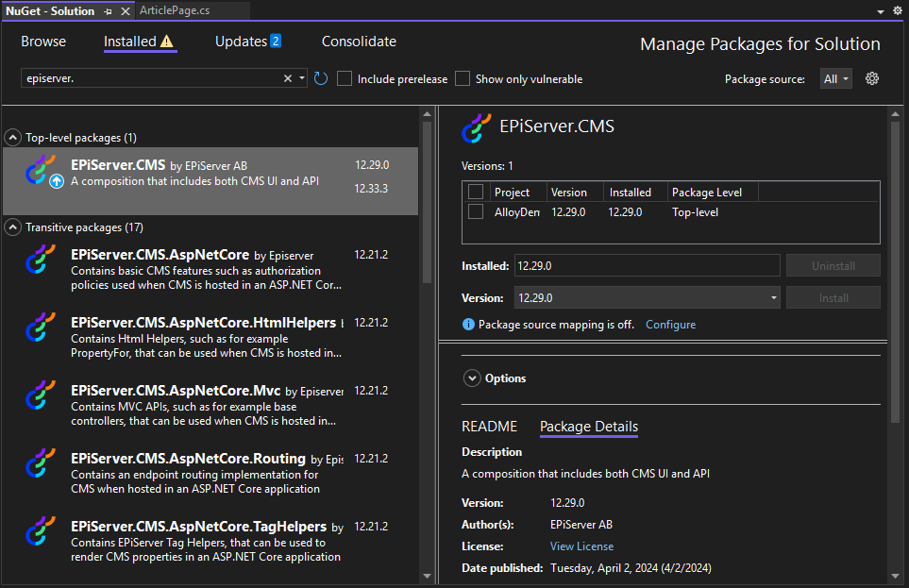Click the EPiServer.CMS update available arrow icon
Viewport: 909px width, 588px height.
point(57,182)
